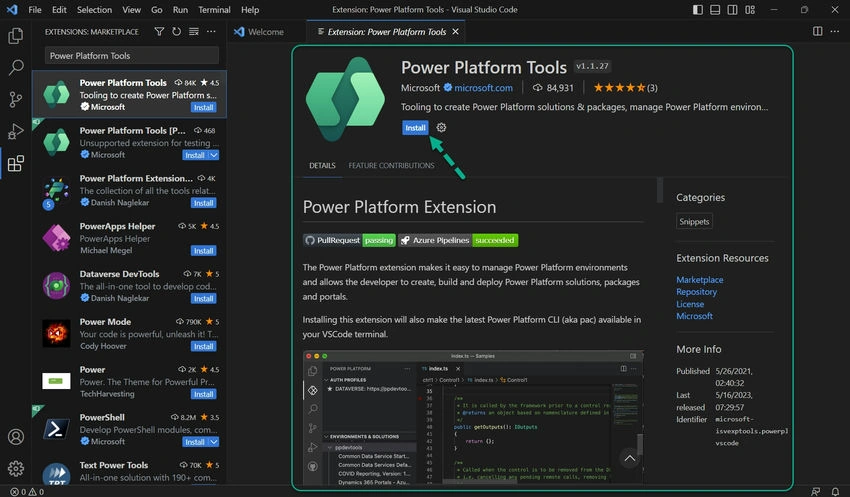Click the Power Platform Tools search field
Image resolution: width=850 pixels, height=497 pixels.
[132, 55]
